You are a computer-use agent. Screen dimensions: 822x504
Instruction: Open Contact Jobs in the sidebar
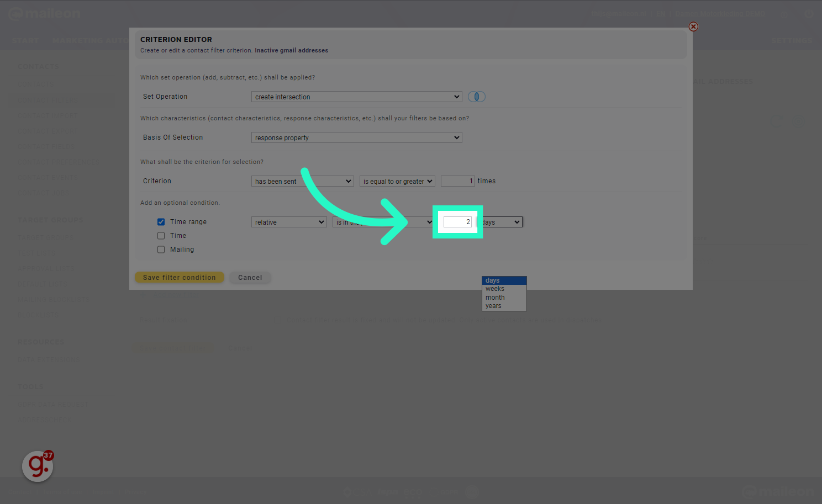point(44,193)
